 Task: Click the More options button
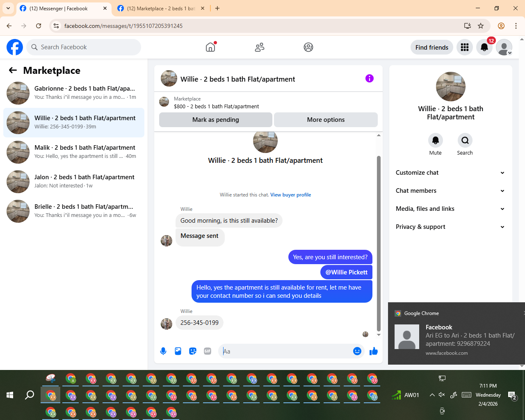pos(326,120)
